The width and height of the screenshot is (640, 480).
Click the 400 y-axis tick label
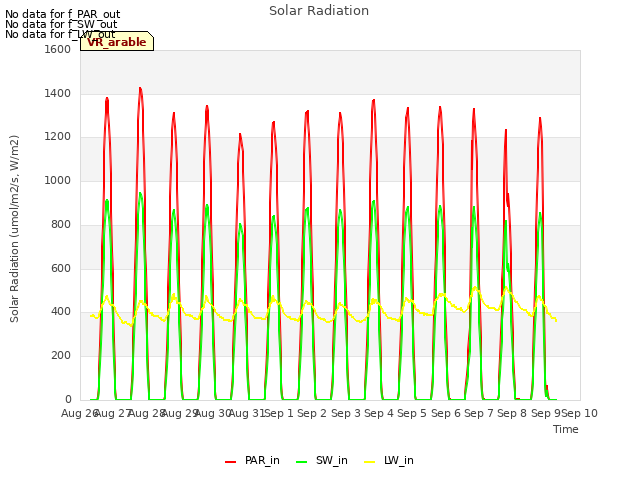(61, 312)
